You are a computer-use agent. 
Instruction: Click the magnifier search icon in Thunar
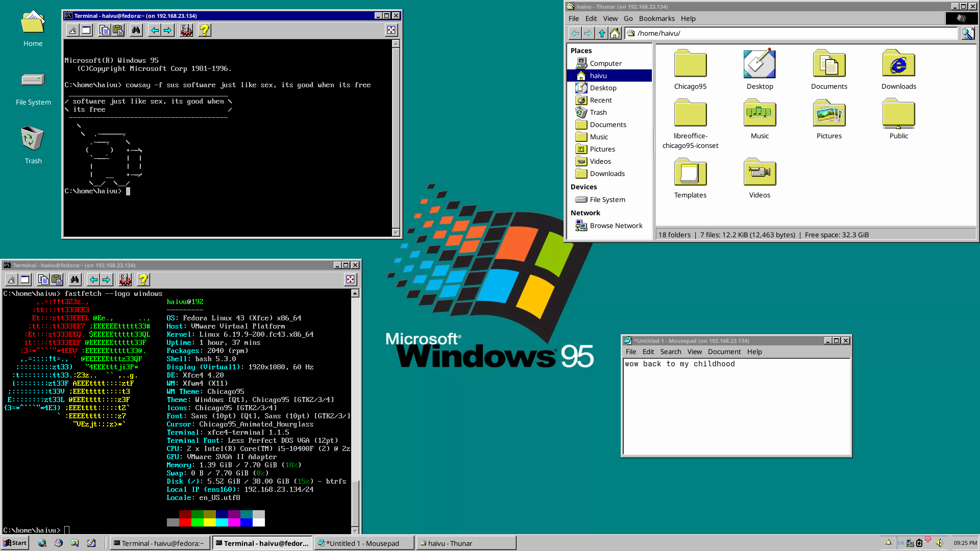point(968,33)
